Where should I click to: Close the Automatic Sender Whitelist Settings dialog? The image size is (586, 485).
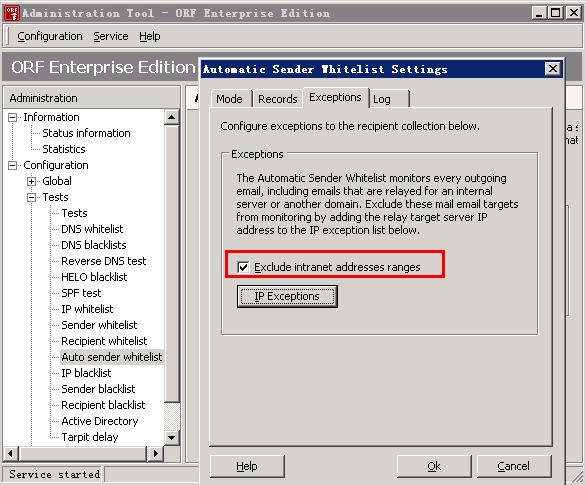pos(553,69)
